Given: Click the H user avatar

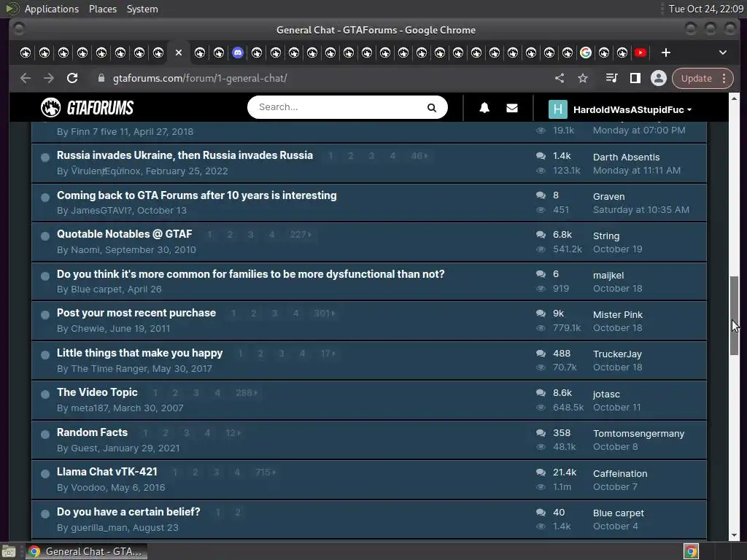Looking at the screenshot, I should click(558, 109).
